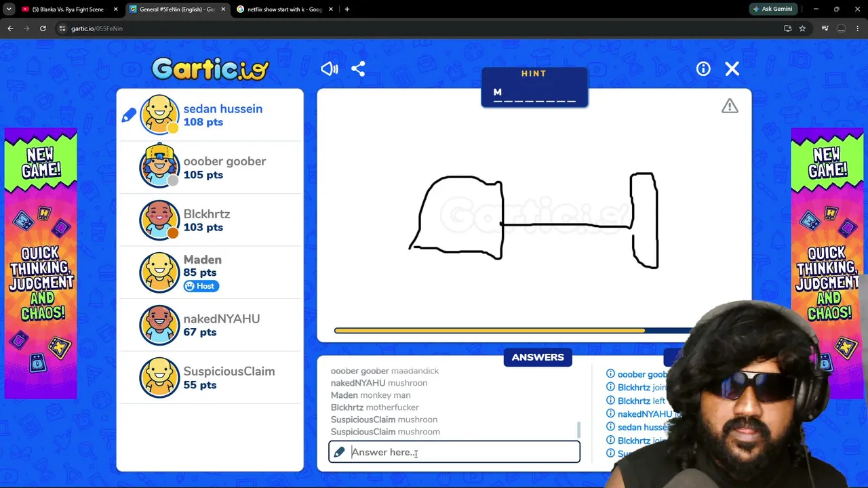This screenshot has height=488, width=868.
Task: Click the HINT word box
Action: point(534,87)
